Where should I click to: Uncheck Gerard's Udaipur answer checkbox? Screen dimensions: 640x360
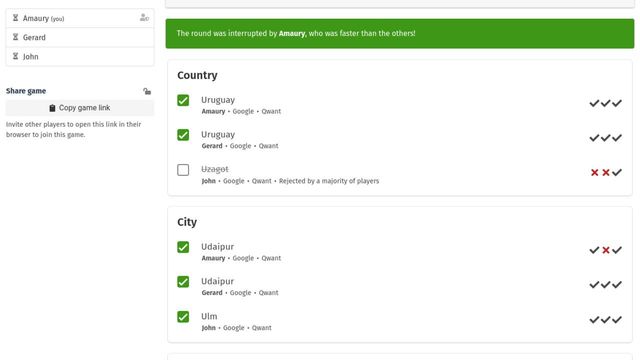pos(183,282)
